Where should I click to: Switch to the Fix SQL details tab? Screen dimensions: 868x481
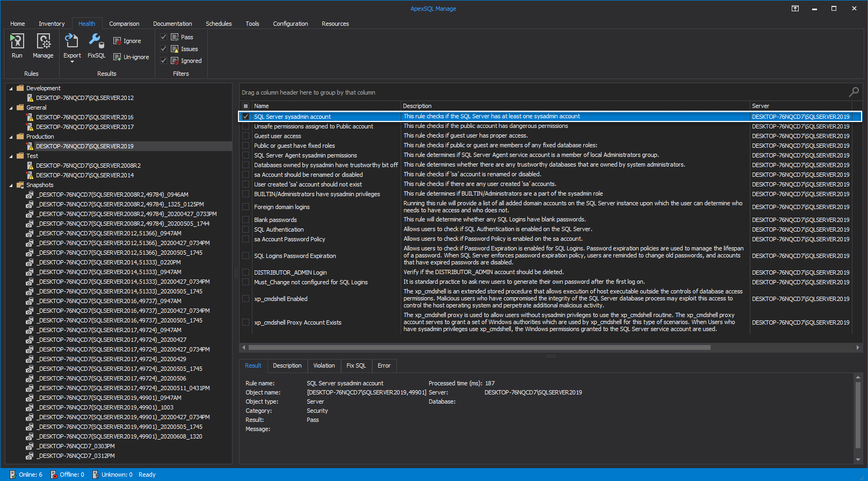[x=356, y=365]
